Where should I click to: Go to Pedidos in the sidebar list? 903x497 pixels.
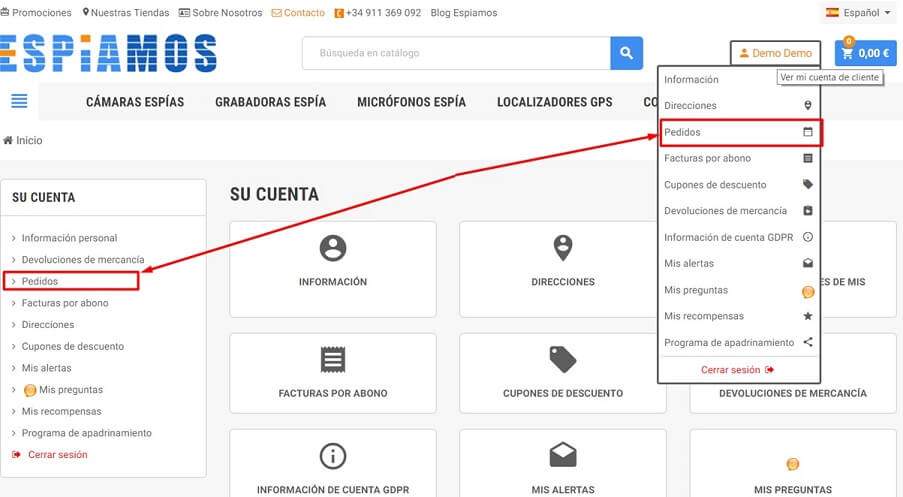point(40,281)
